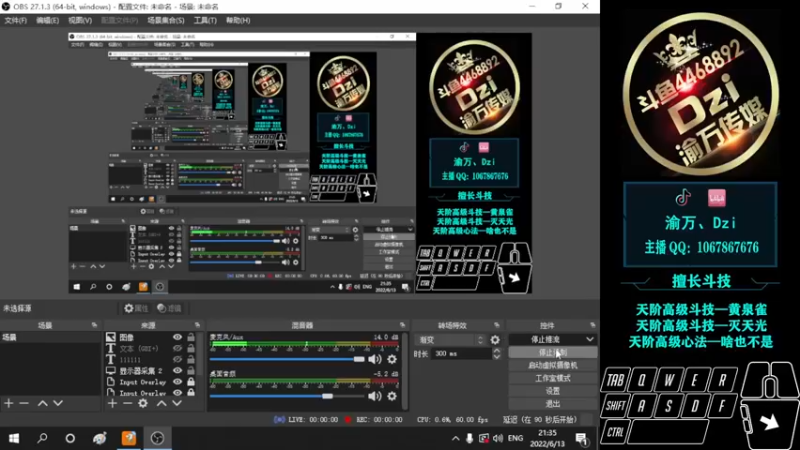
Task: Expand the system tray hidden icons chevron
Action: (455, 438)
